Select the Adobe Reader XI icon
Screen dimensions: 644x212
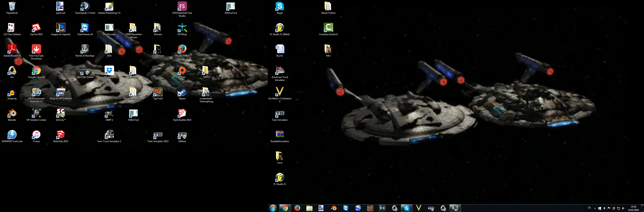point(12,51)
